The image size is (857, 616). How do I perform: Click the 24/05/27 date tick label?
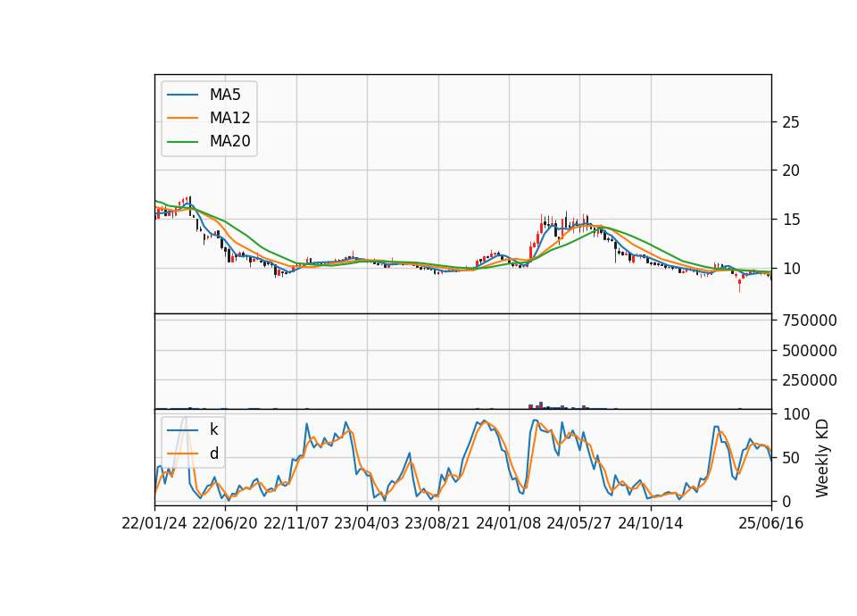point(579,524)
